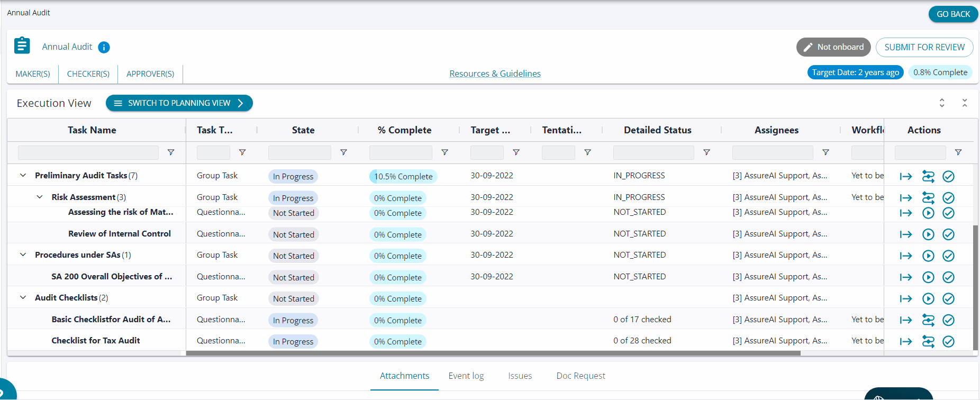Viewport: 980px width, 400px height.
Task: Open the Event log tab
Action: tap(466, 376)
